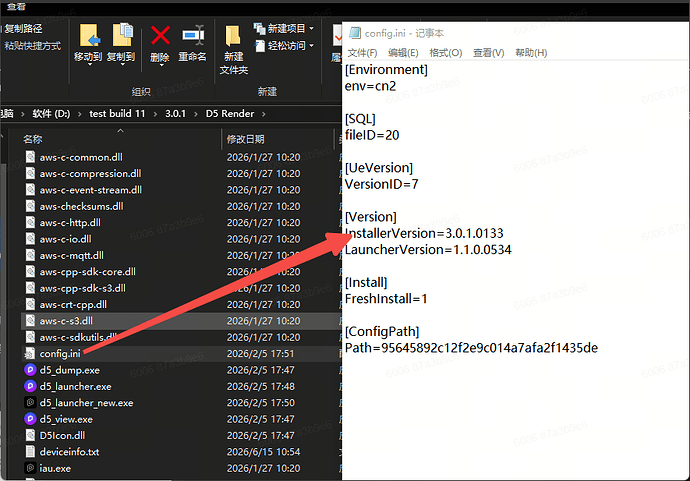
Task: Click the Rename (重命名) icon
Action: click(193, 35)
